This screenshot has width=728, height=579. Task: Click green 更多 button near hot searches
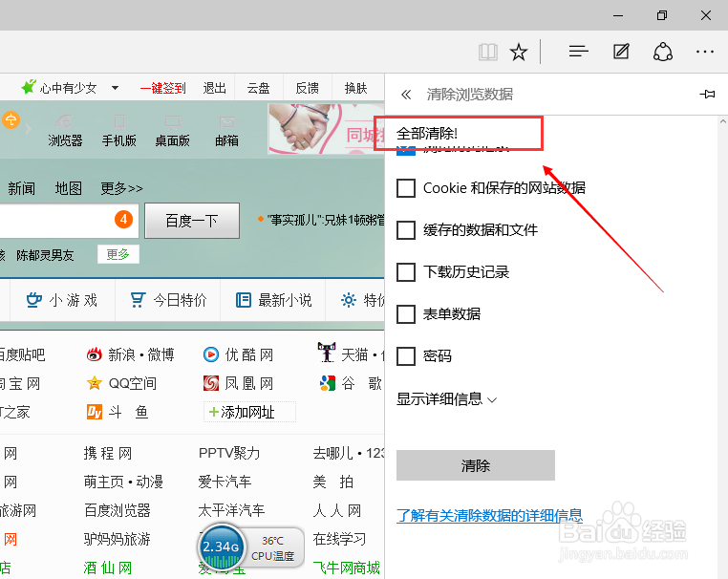click(x=118, y=254)
